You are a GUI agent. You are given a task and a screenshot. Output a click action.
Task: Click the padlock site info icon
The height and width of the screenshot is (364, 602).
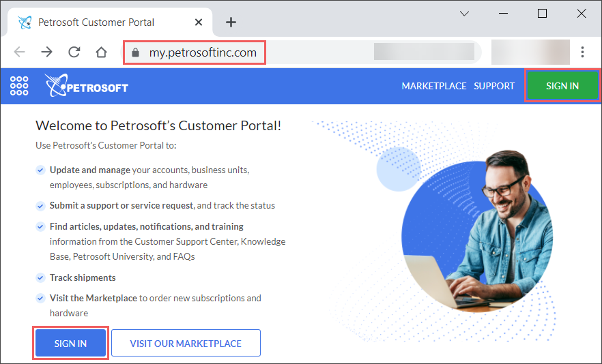[x=135, y=52]
